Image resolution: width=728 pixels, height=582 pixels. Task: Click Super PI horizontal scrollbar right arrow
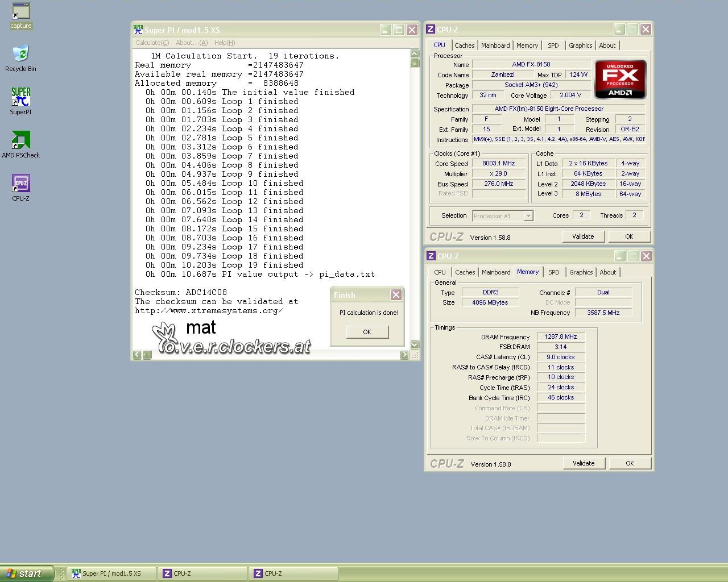pyautogui.click(x=404, y=355)
